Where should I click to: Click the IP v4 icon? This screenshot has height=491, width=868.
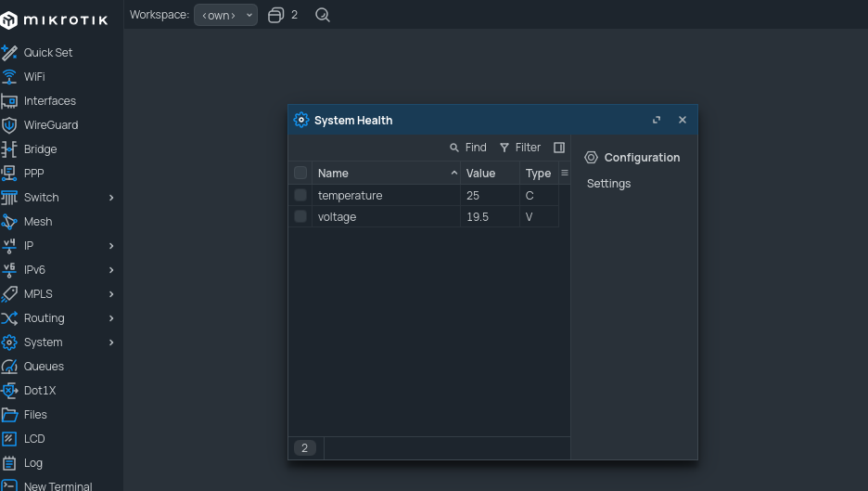pyautogui.click(x=9, y=245)
